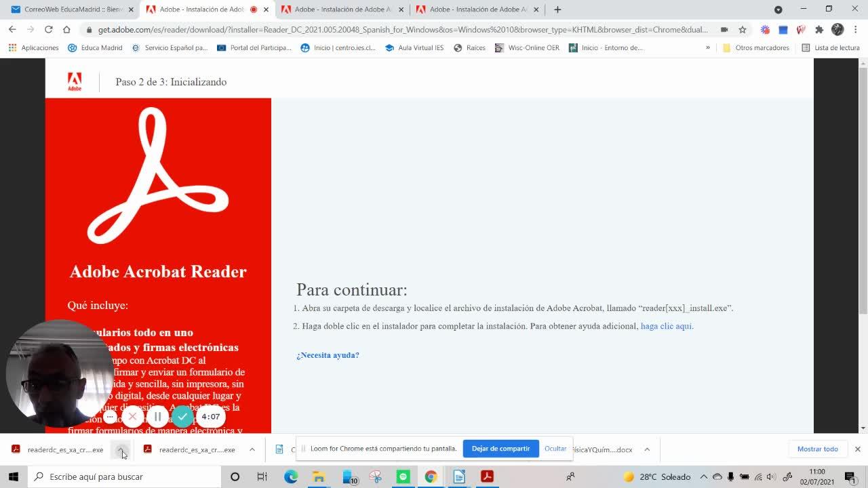Click 'Ocultar' on the Loom sharing bar
868x488 pixels.
pyautogui.click(x=555, y=449)
